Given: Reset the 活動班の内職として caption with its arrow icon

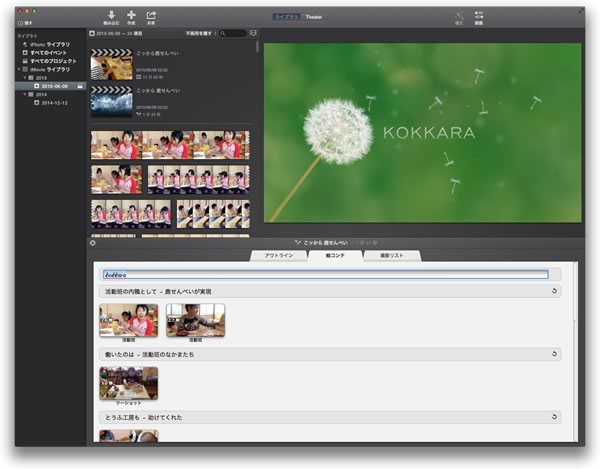Looking at the screenshot, I should coord(554,291).
